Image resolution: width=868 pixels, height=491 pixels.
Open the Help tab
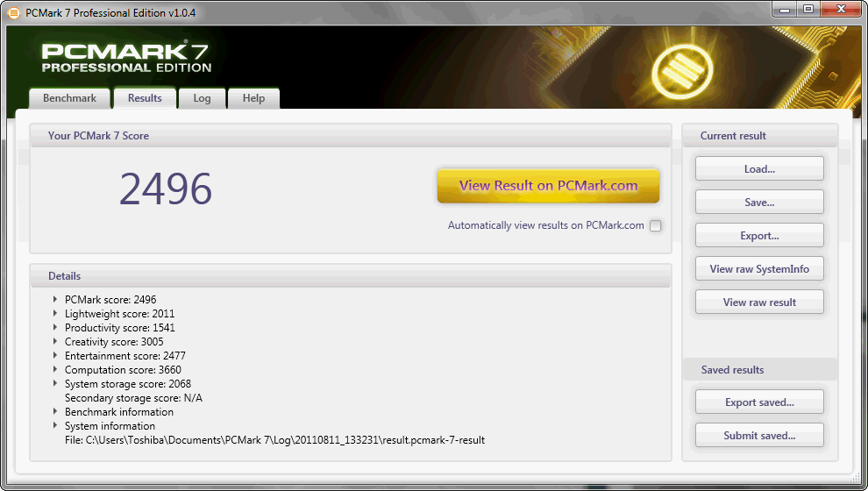(253, 98)
